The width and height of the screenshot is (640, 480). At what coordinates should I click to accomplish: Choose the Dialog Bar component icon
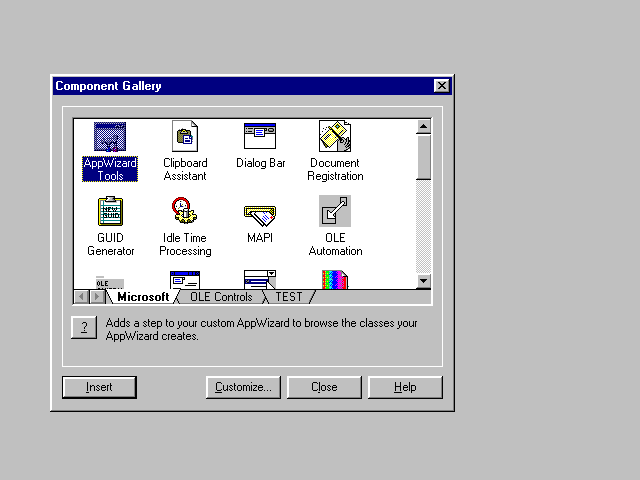pyautogui.click(x=260, y=137)
